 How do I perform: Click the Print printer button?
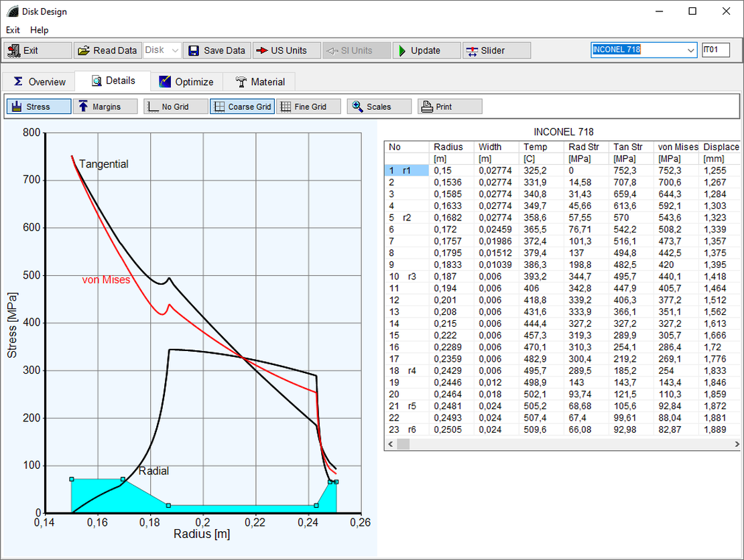click(x=450, y=107)
